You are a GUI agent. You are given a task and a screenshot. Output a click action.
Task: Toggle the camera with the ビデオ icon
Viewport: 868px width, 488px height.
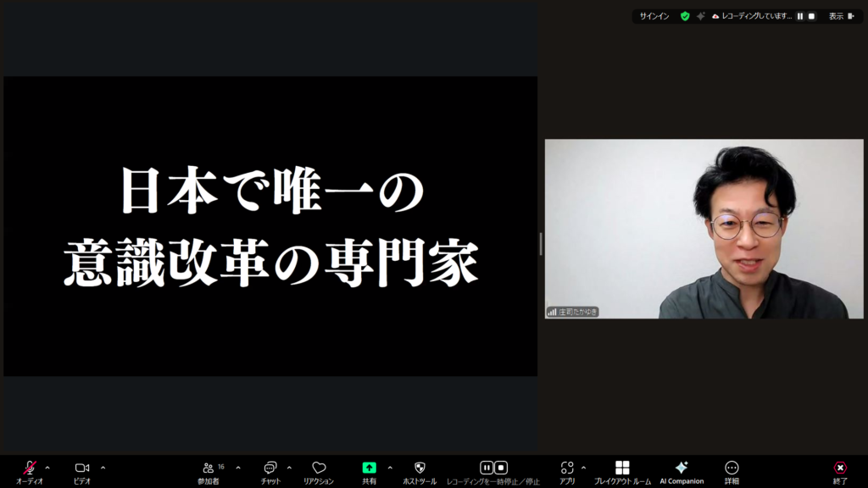point(82,469)
